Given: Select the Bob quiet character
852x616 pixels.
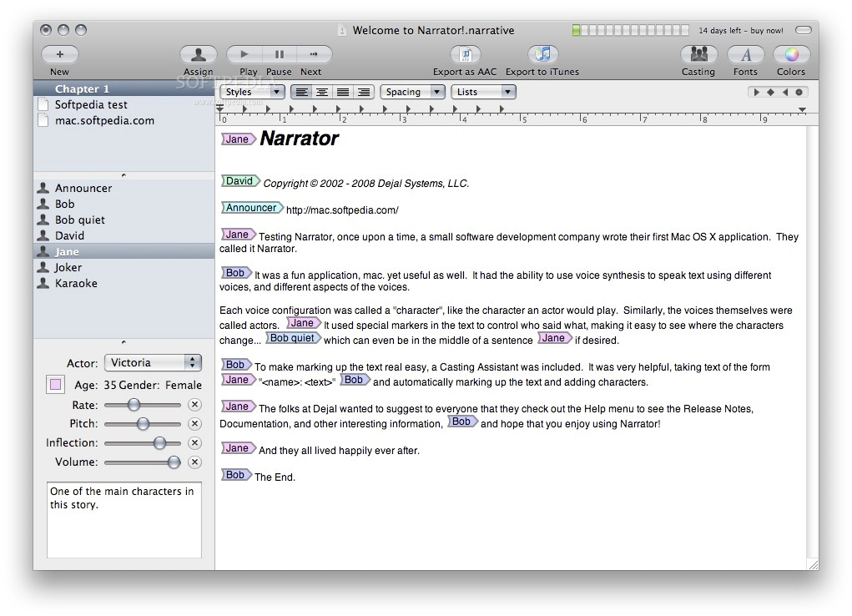Looking at the screenshot, I should click(124, 220).
